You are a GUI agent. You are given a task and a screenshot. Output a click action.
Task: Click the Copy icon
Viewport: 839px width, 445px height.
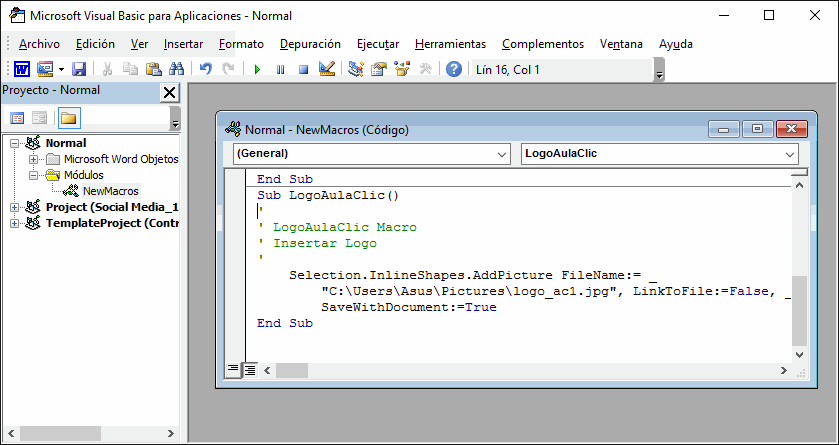tap(130, 69)
